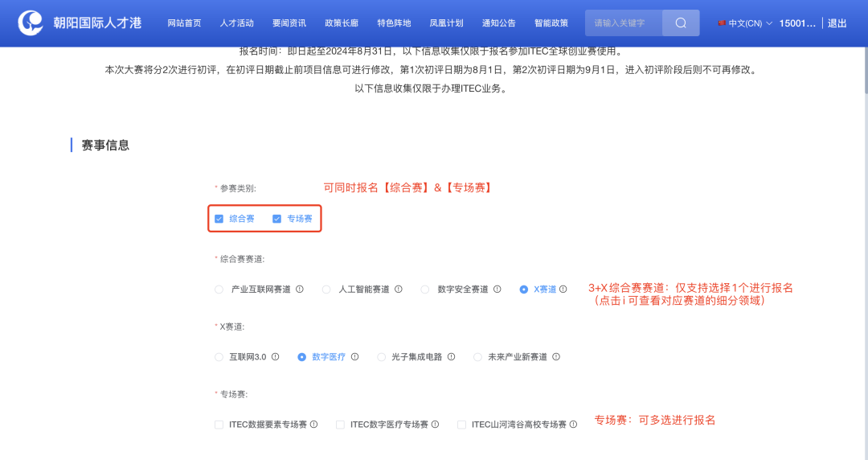
Task: View info icon beside 光子集成电路
Action: click(x=452, y=357)
